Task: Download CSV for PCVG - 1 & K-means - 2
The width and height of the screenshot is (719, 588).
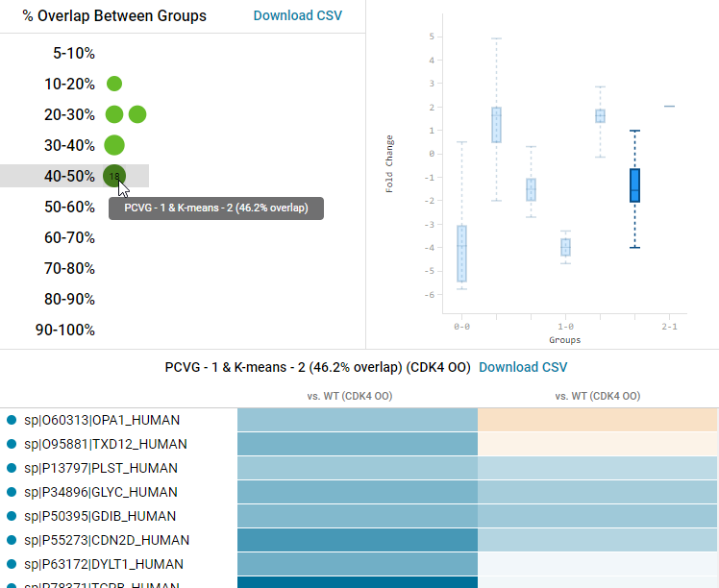Action: pos(523,367)
